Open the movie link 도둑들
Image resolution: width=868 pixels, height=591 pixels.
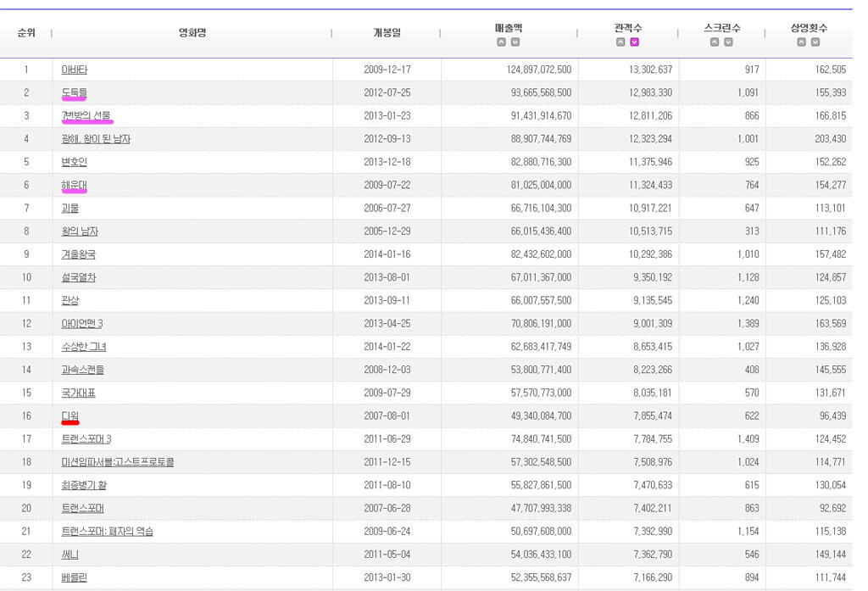(75, 92)
